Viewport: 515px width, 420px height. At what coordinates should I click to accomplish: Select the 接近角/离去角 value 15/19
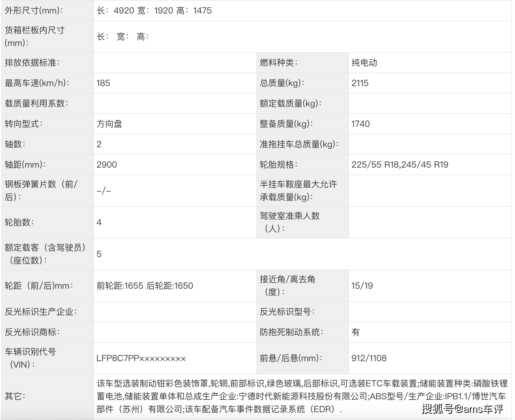pos(362,286)
